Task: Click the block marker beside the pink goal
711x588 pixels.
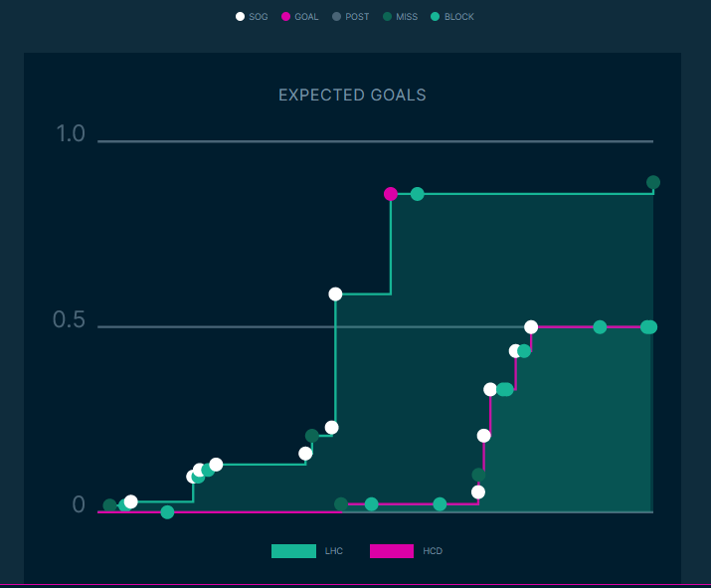Action: coord(418,194)
